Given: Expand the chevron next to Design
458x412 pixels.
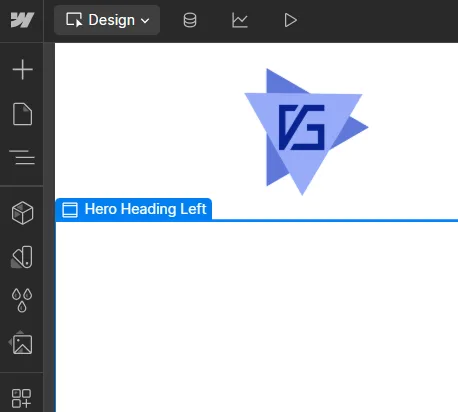Looking at the screenshot, I should (x=145, y=21).
